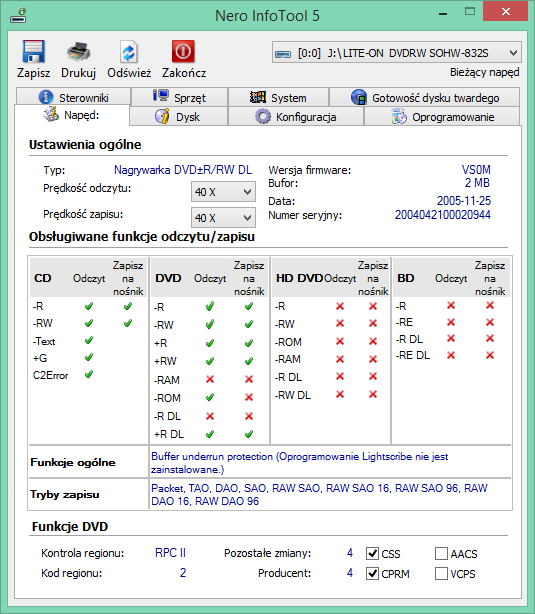Click the Buffer underrun protection text
535x614 pixels.
click(300, 463)
